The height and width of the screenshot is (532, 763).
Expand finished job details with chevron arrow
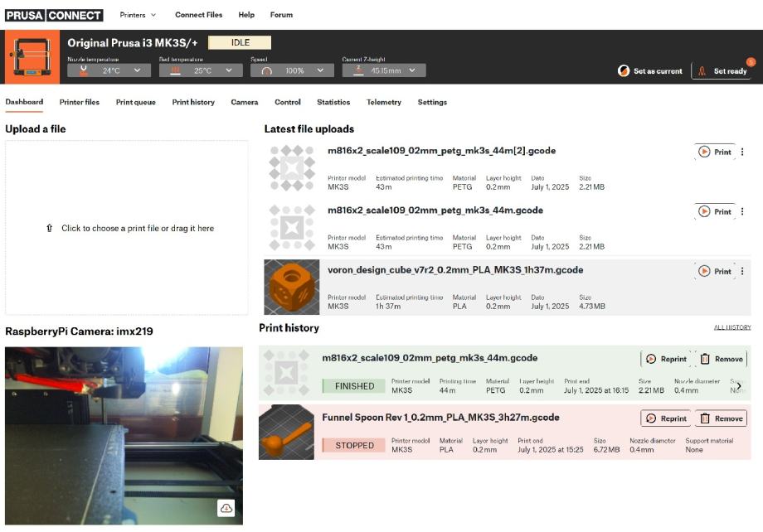pos(739,386)
